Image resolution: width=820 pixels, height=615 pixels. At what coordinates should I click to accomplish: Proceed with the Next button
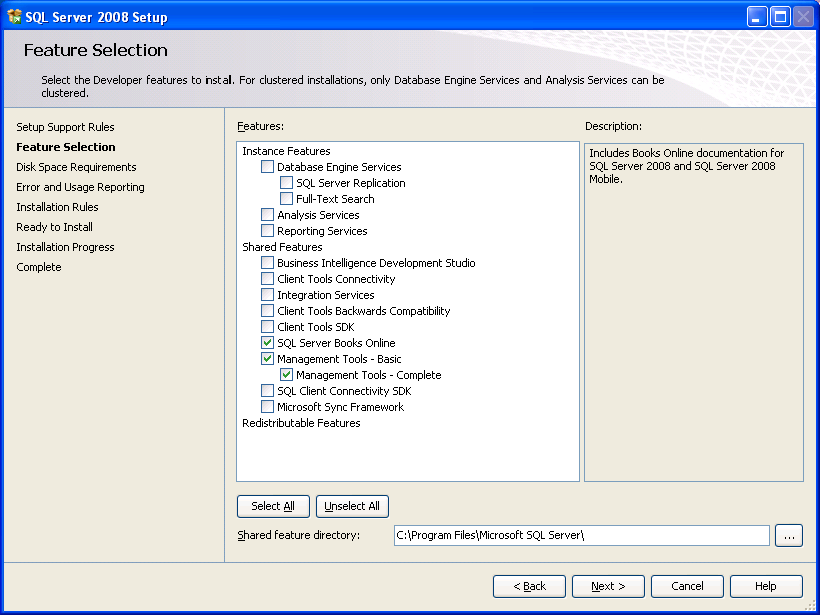(x=608, y=586)
